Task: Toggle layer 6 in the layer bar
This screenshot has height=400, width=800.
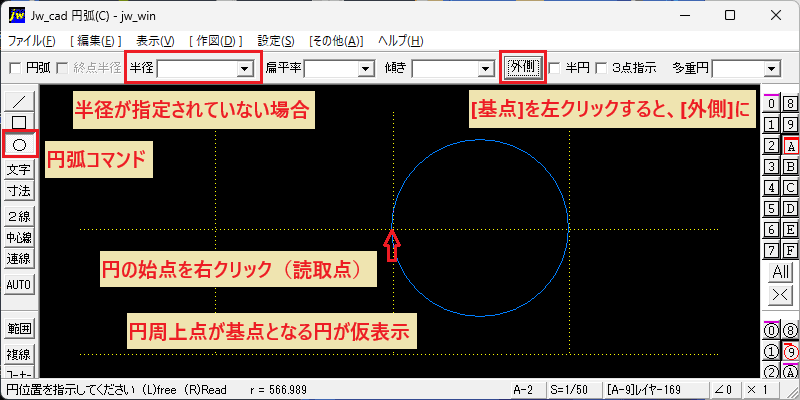Action: pyautogui.click(x=771, y=230)
